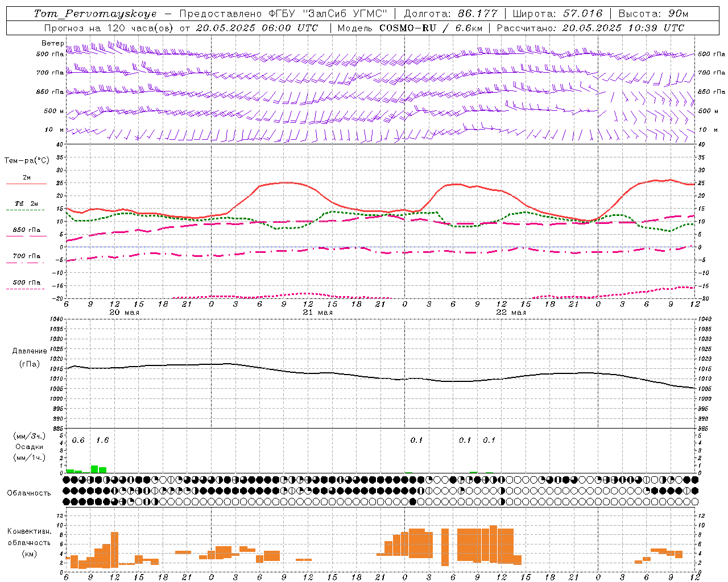Click the 'Конвективн.' convective cloud label
The width and height of the screenshot is (728, 582).
(x=30, y=531)
